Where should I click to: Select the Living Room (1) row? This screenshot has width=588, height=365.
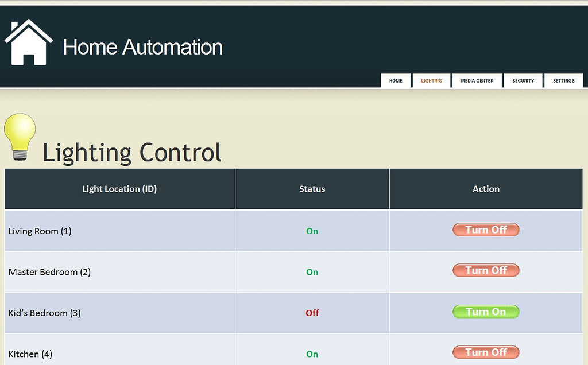click(40, 231)
